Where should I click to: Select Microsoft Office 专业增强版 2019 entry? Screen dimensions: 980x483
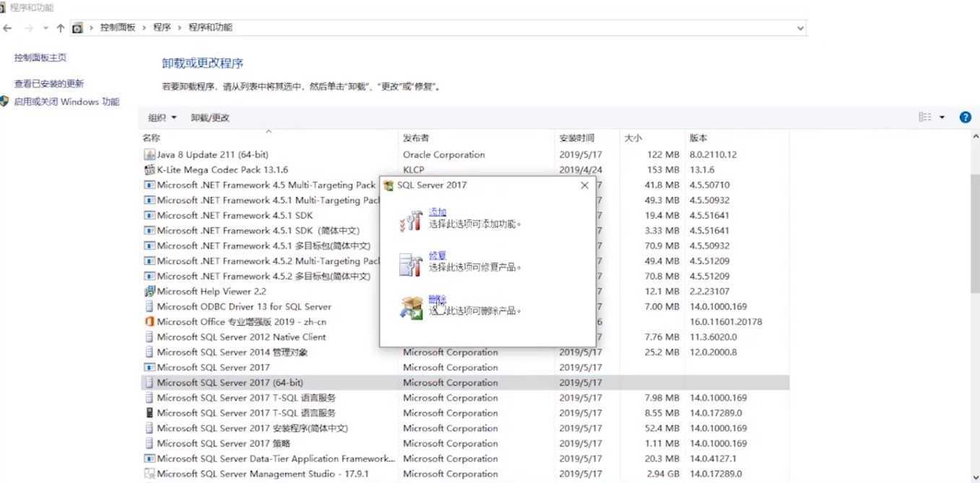pos(241,322)
